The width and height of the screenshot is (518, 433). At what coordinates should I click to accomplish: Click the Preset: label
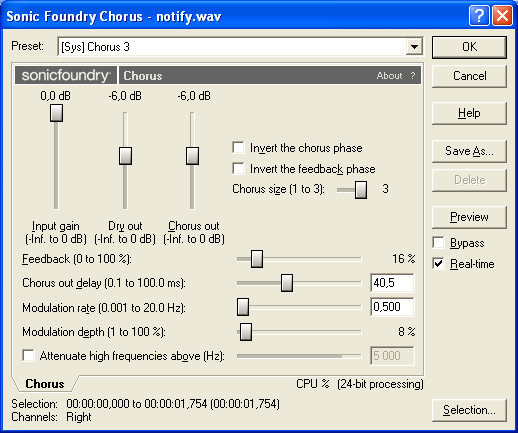[x=27, y=46]
